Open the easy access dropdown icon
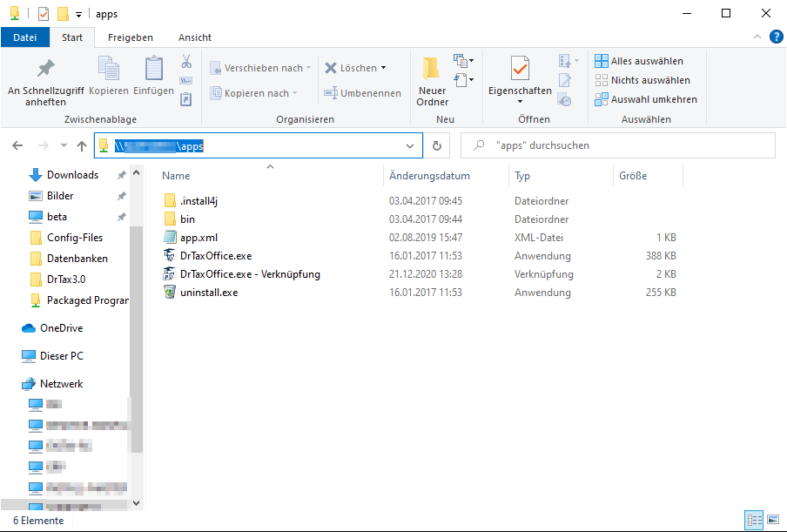 pos(464,80)
